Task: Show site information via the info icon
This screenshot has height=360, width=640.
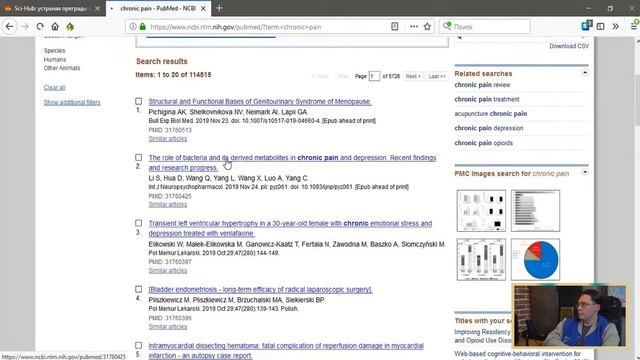Action: [x=133, y=27]
